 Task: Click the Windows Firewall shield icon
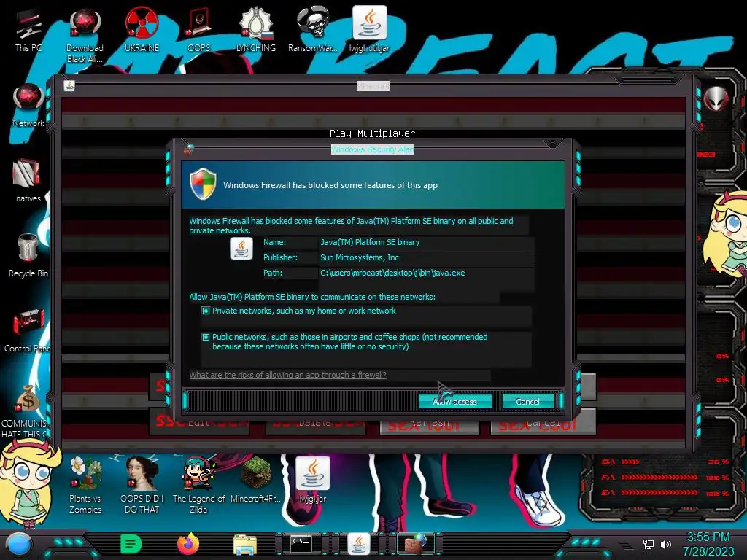(x=203, y=184)
